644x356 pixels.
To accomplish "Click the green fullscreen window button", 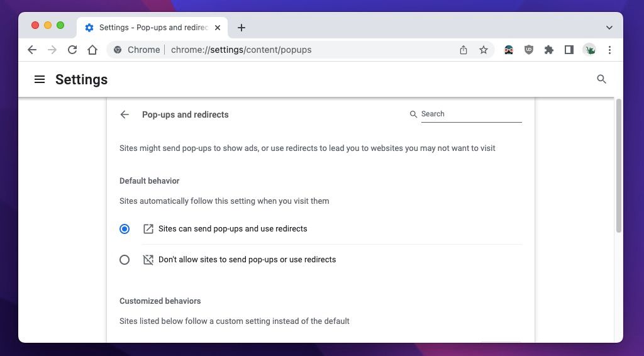I will (x=60, y=25).
